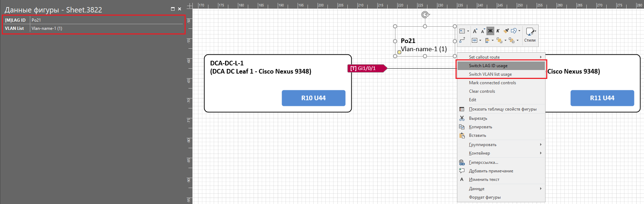The width and height of the screenshot is (644, 204).
Task: Click the R11 U44 blue button
Action: (602, 98)
